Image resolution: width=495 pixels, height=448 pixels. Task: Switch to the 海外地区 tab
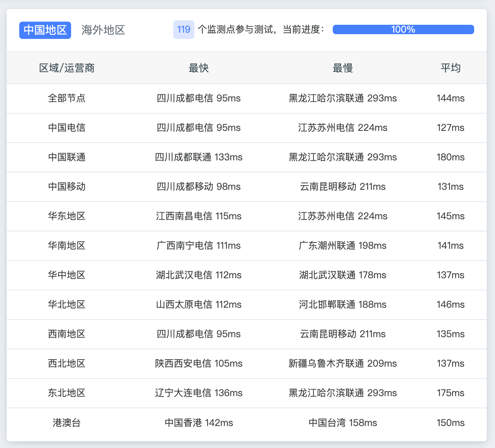click(103, 30)
